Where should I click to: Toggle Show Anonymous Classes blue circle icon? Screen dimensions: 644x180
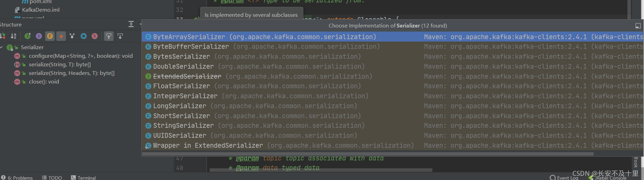click(x=83, y=36)
